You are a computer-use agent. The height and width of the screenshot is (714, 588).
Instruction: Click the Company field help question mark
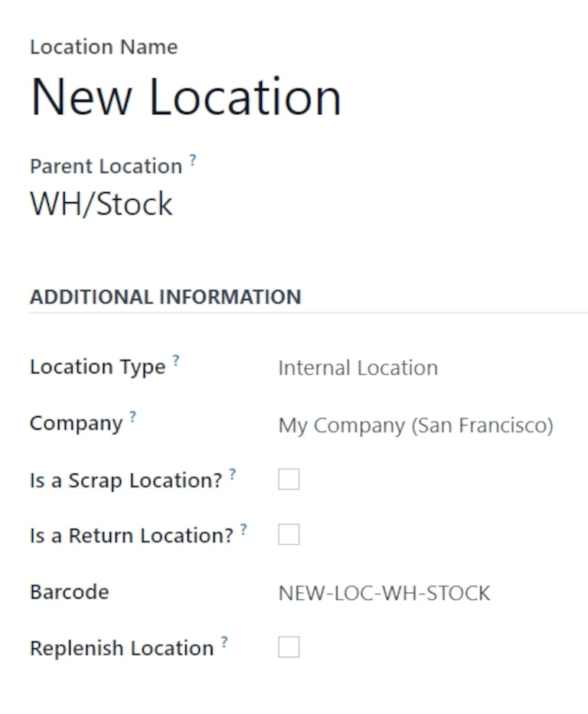pyautogui.click(x=133, y=417)
